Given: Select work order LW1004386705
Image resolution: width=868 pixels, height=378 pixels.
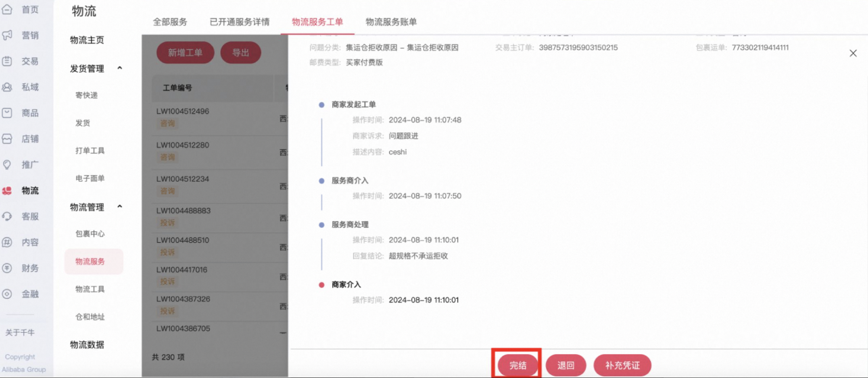Looking at the screenshot, I should pos(183,328).
